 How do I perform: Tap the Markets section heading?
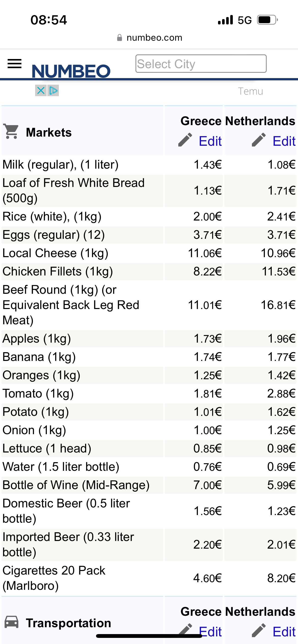tap(49, 133)
